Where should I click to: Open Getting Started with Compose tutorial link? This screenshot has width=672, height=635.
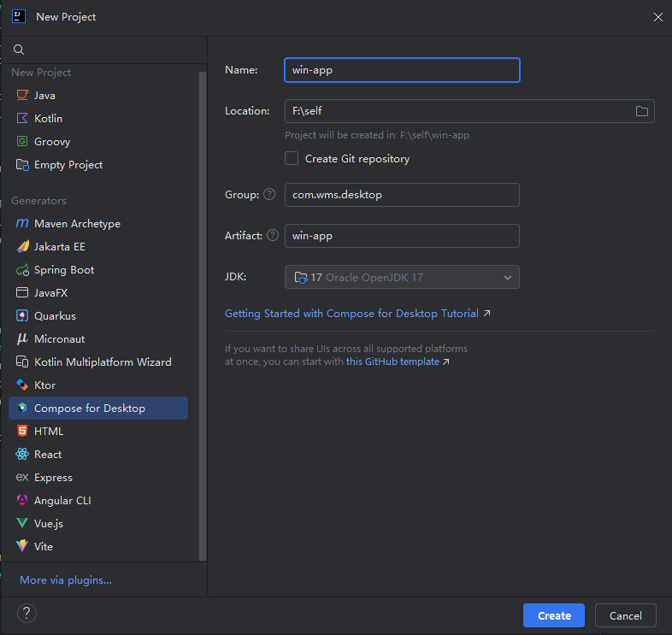(x=351, y=314)
